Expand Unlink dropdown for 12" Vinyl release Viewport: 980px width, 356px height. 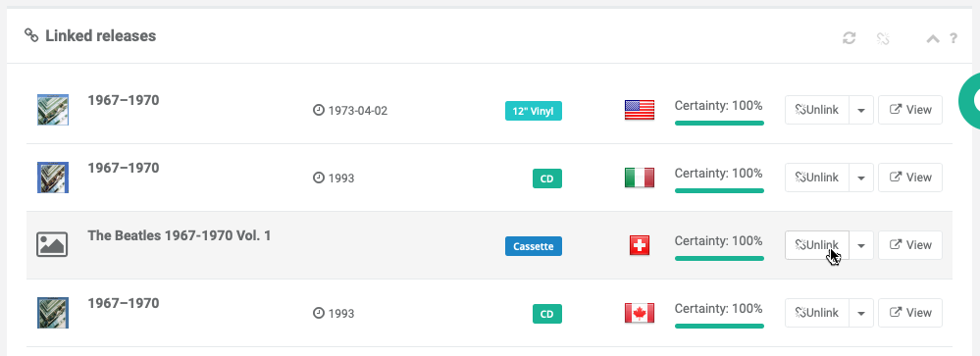pyautogui.click(x=860, y=110)
